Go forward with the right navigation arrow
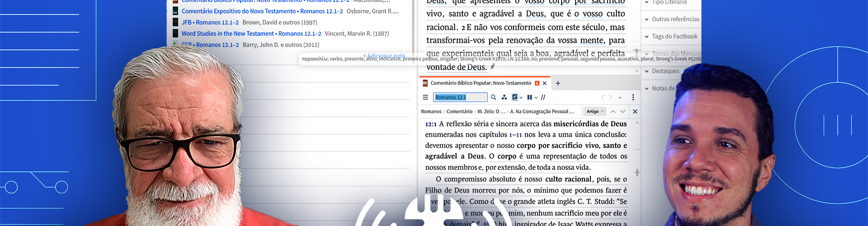 [x=611, y=97]
